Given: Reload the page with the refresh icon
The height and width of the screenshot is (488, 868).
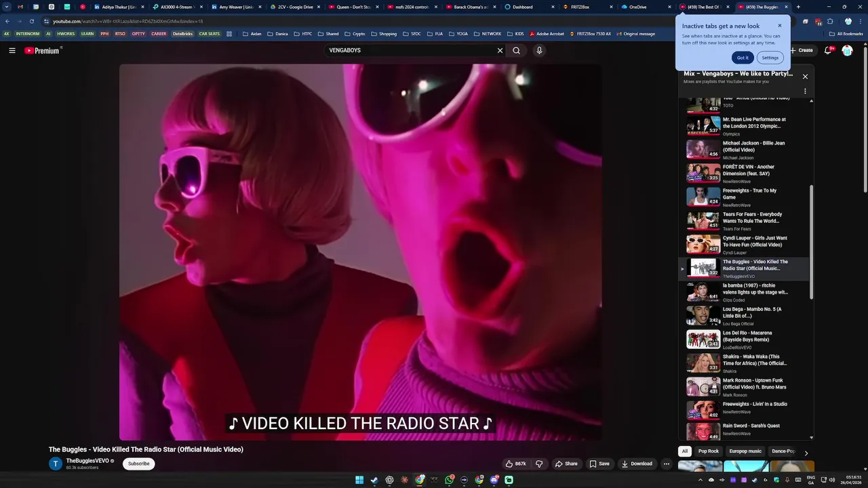Looking at the screenshot, I should pos(31,21).
